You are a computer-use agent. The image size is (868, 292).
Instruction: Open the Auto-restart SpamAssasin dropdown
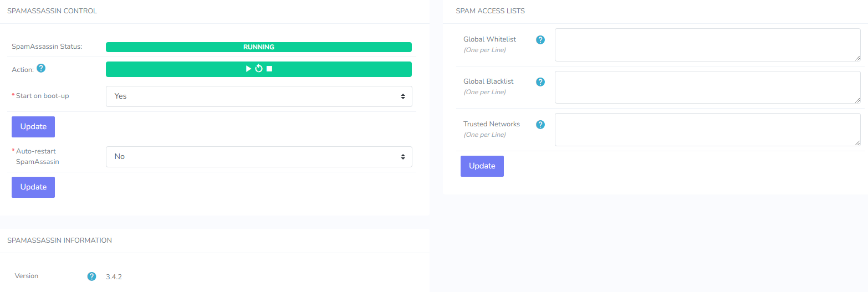click(259, 157)
